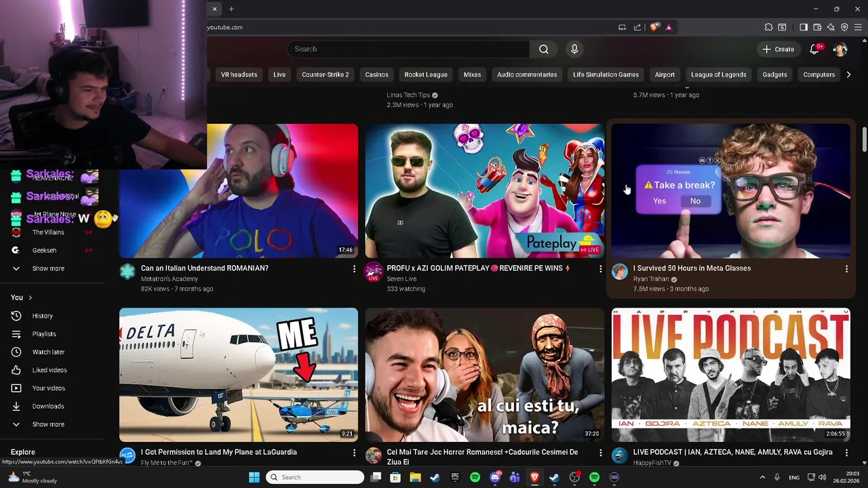Screen dimensions: 868x488
Task: Open options for Meta Glasses video
Action: click(846, 269)
